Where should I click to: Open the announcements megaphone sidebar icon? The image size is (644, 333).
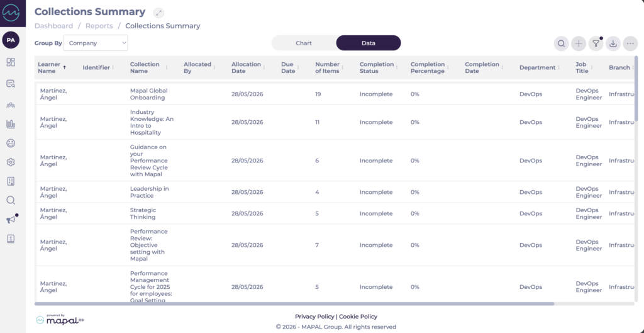[x=11, y=220]
